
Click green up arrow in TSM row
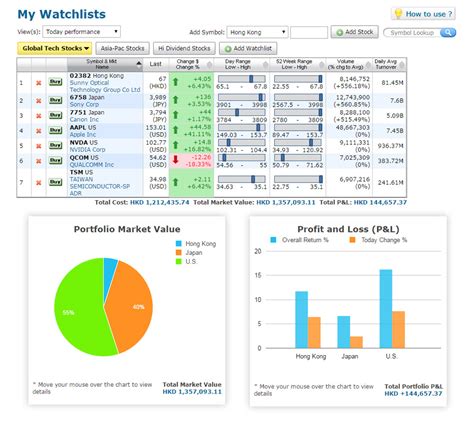point(175,182)
